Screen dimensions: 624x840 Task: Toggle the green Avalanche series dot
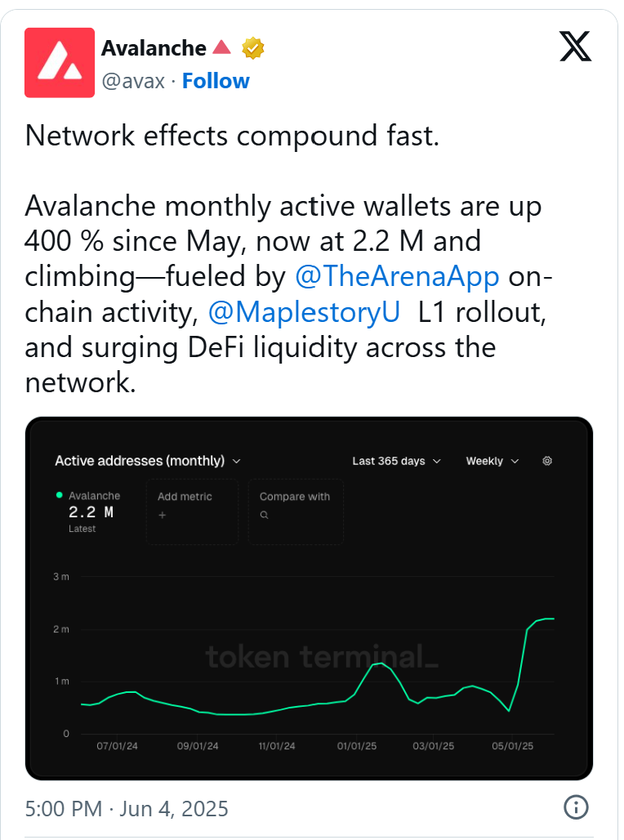(x=59, y=495)
